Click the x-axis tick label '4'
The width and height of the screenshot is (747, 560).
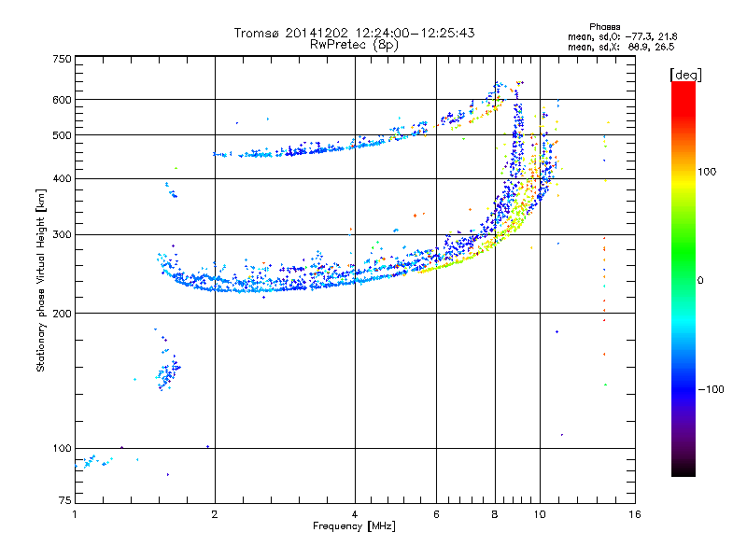[355, 514]
